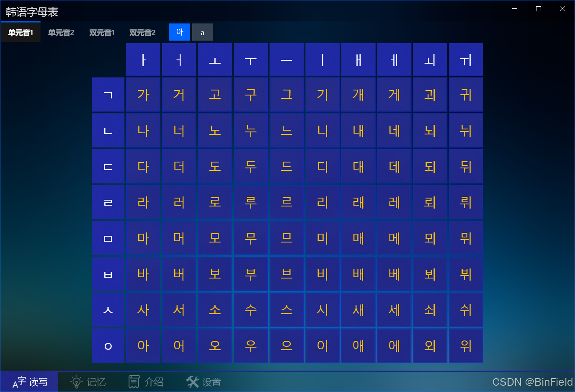Click the syllable 니
The height and width of the screenshot is (392, 575).
[322, 131]
